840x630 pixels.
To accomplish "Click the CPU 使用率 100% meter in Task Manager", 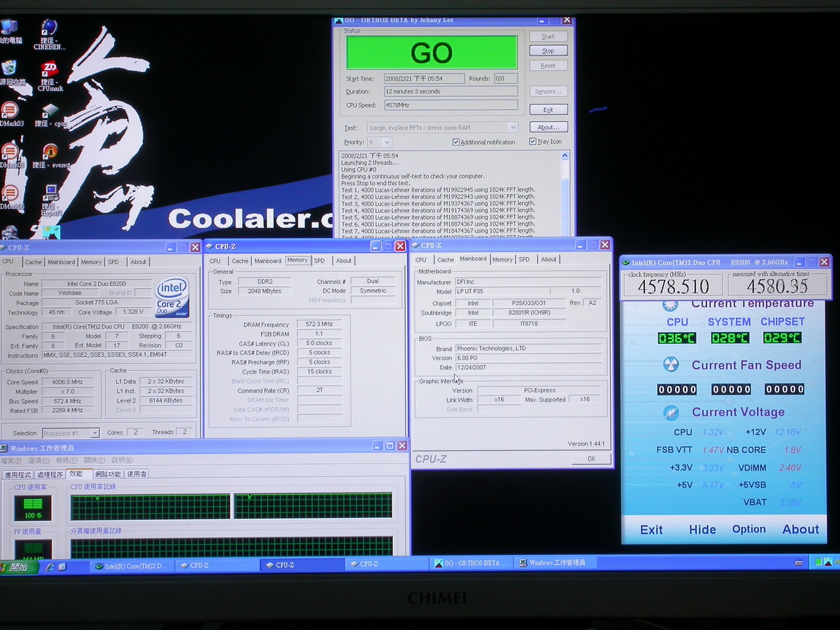I will click(x=33, y=508).
